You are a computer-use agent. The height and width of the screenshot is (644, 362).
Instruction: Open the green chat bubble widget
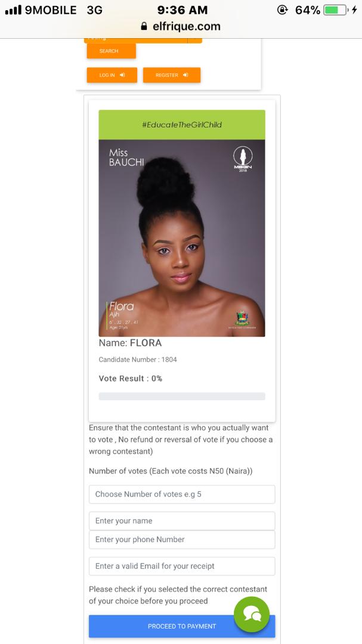(252, 614)
